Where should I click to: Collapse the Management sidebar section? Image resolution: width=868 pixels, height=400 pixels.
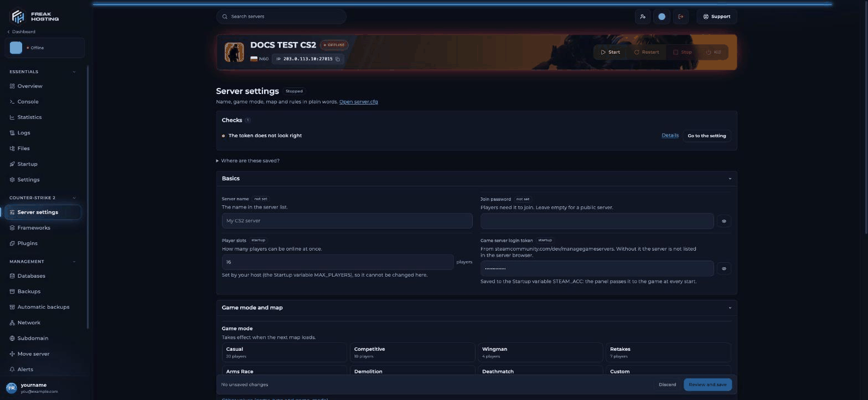[x=74, y=261]
